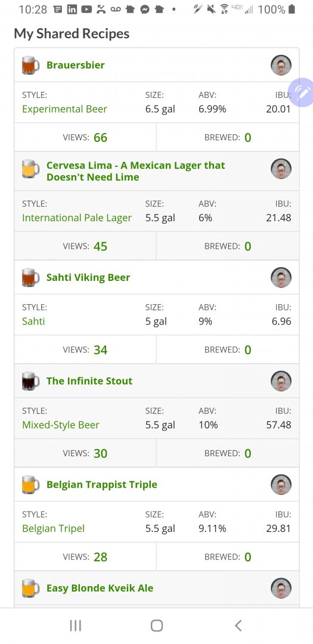Select the Mixed-Style Beer style link
313x644 pixels.
[61, 425]
